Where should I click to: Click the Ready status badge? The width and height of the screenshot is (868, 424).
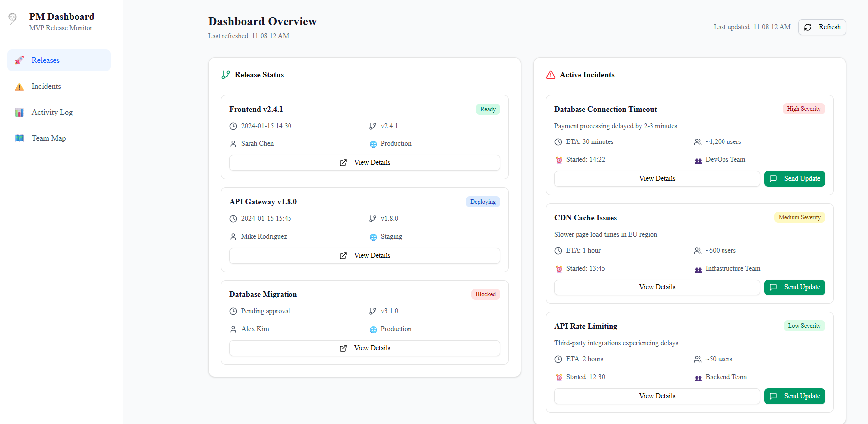pos(488,109)
